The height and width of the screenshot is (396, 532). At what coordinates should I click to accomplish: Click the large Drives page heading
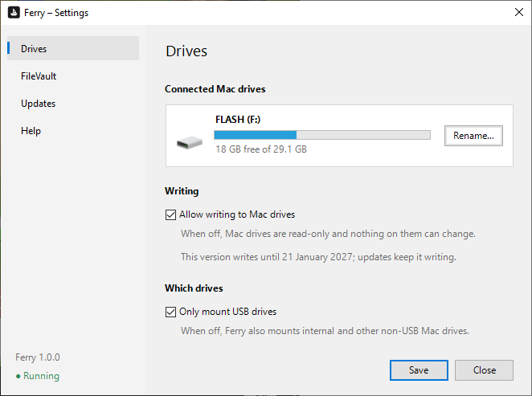(186, 51)
